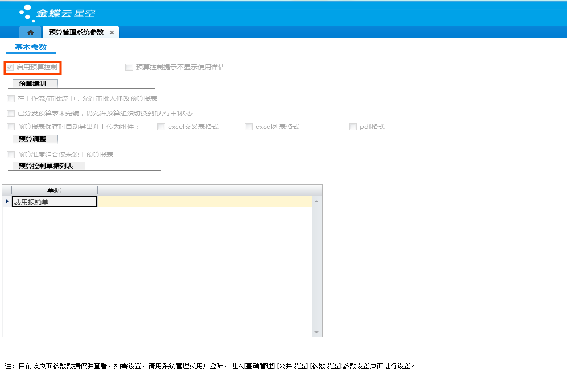Select the 费用报销单 cell in the table
This screenshot has width=567, height=378.
click(x=54, y=201)
